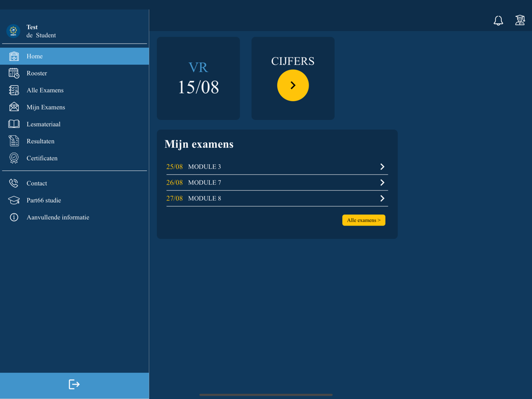Click the 25/08 exam date
Screen dimensions: 532x399
click(174, 167)
